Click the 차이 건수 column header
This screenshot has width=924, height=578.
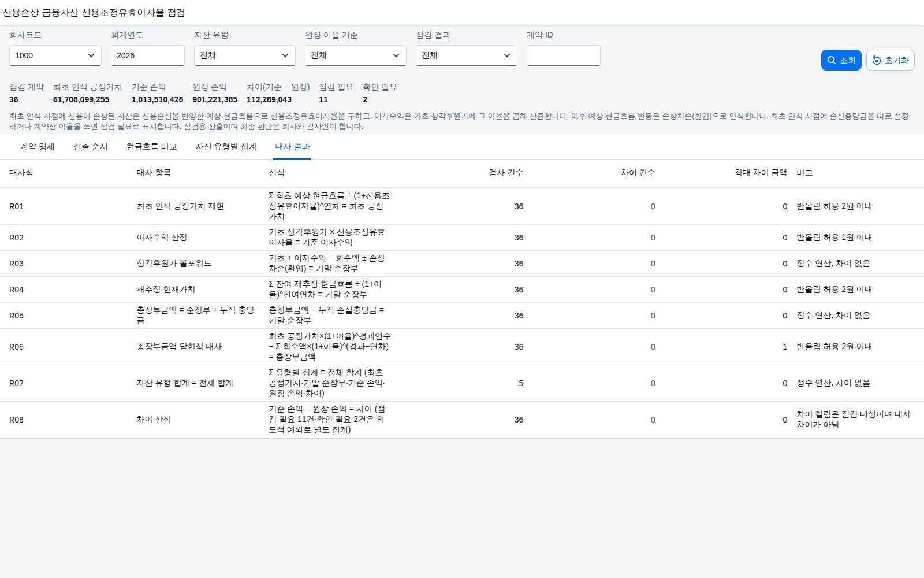tap(638, 173)
